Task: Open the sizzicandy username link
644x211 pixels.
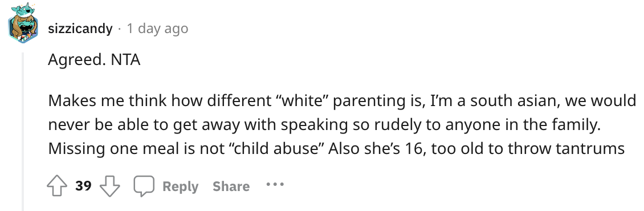Action: coord(80,29)
